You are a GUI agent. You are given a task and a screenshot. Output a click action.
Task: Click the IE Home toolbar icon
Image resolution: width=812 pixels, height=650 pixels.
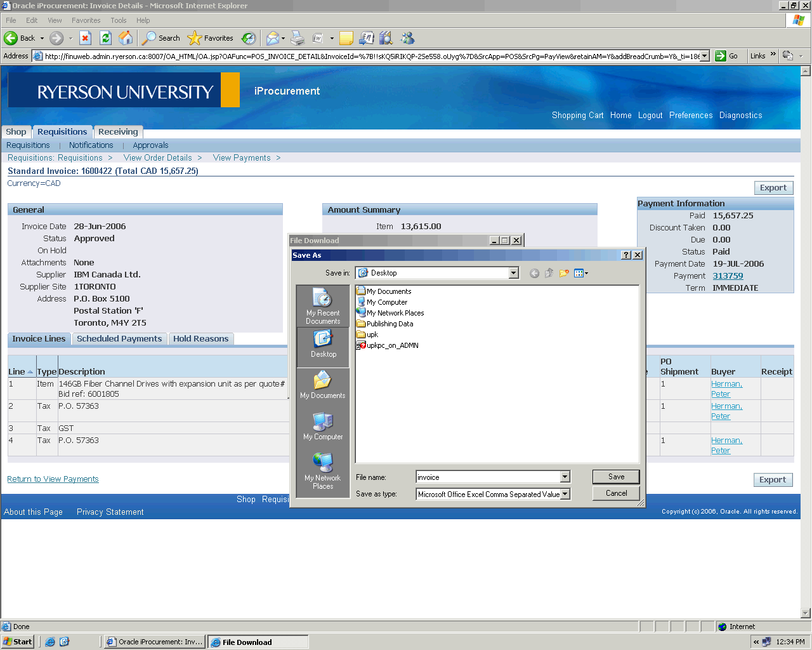(126, 38)
